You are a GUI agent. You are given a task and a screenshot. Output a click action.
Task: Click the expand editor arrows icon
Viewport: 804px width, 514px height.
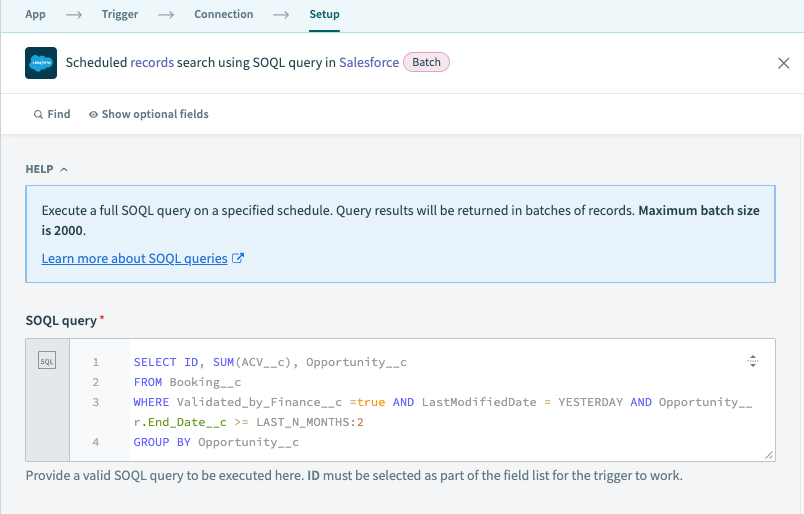(x=753, y=361)
